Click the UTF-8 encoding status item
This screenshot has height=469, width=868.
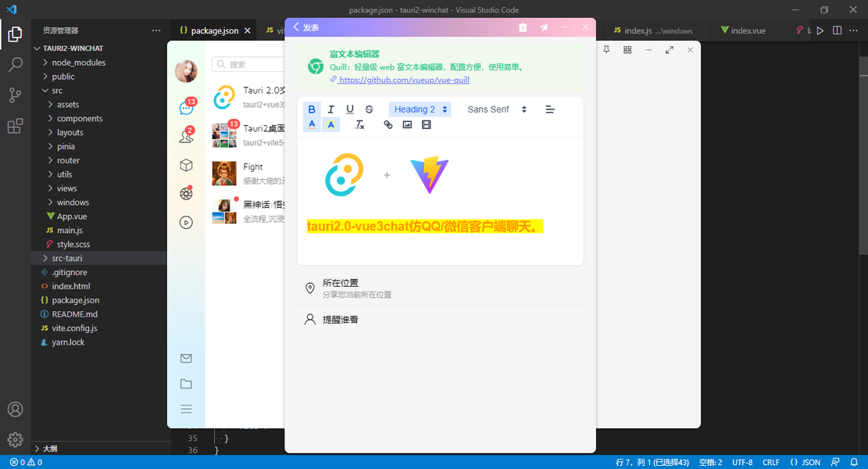[742, 462]
